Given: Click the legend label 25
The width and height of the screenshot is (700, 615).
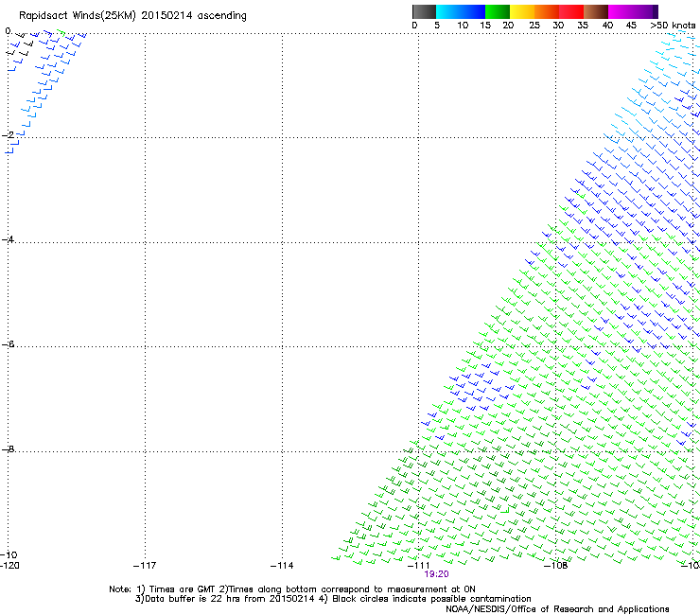Looking at the screenshot, I should [x=534, y=26].
